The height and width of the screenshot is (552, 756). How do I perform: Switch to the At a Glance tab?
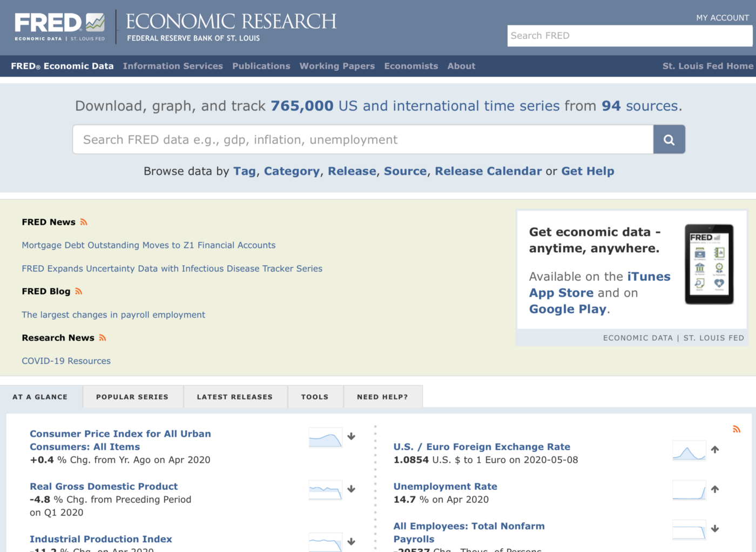coord(40,397)
